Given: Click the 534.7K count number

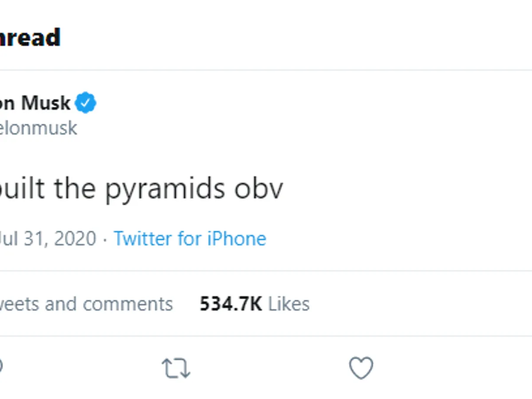Looking at the screenshot, I should pyautogui.click(x=231, y=304).
